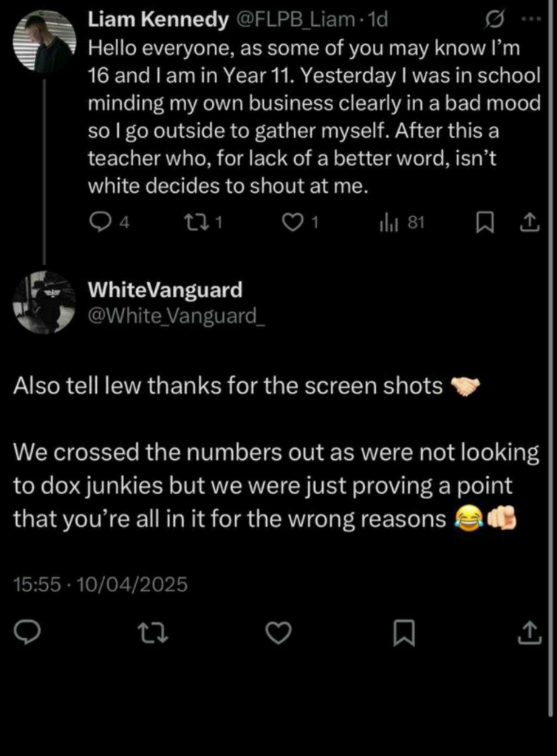Like WhiteVanguard's post
The image size is (557, 756).
tap(278, 633)
